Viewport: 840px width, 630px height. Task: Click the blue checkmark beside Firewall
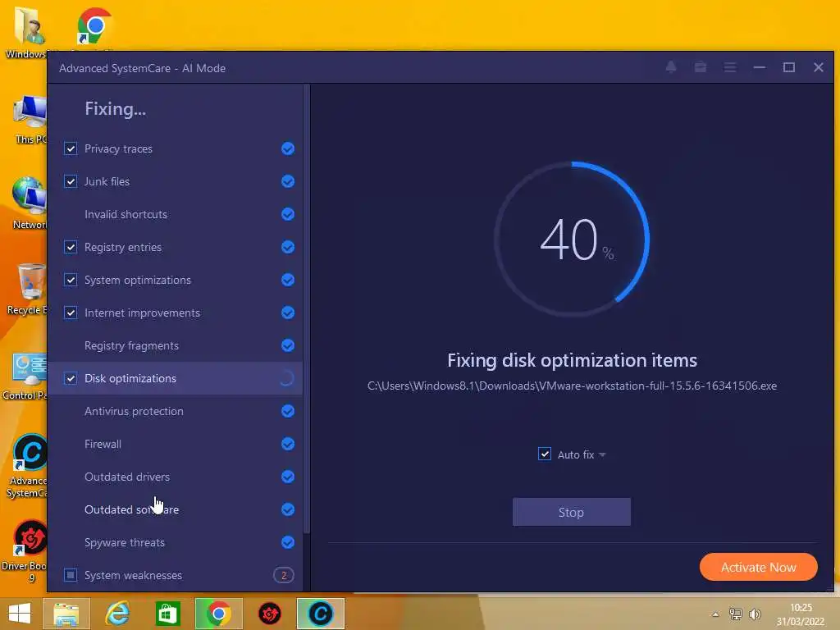288,444
